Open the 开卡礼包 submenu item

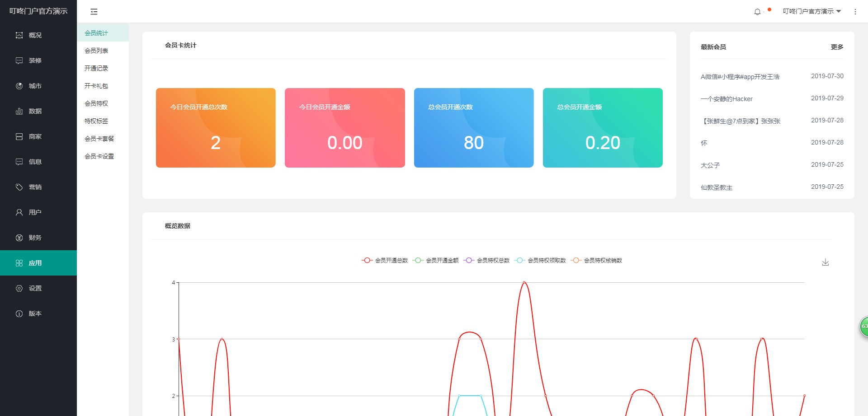(103, 86)
